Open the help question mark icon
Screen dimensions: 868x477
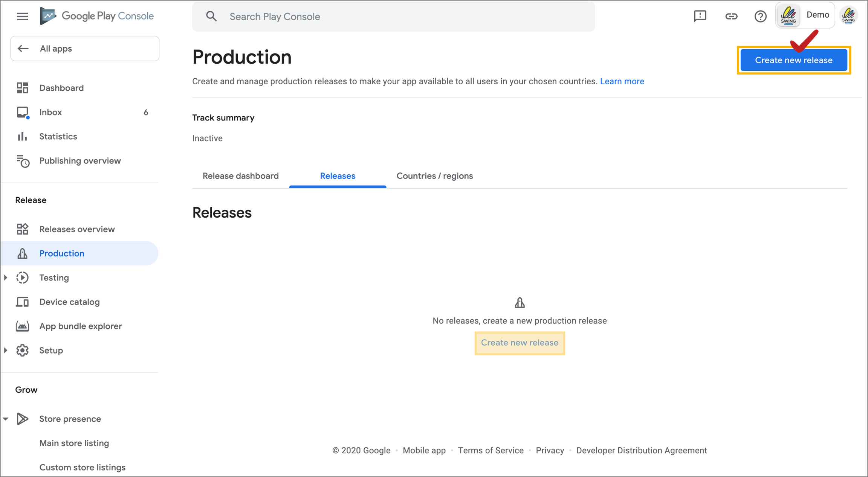coord(760,16)
